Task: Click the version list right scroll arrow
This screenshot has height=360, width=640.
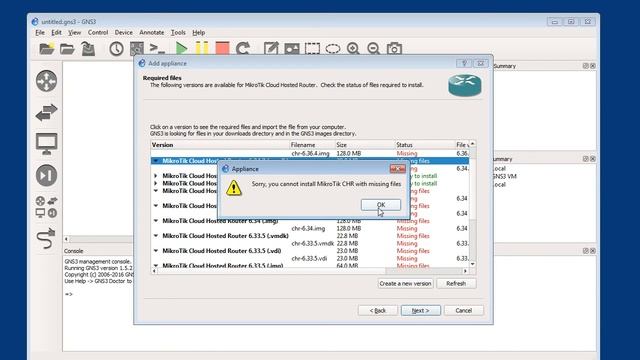Action: (465, 271)
